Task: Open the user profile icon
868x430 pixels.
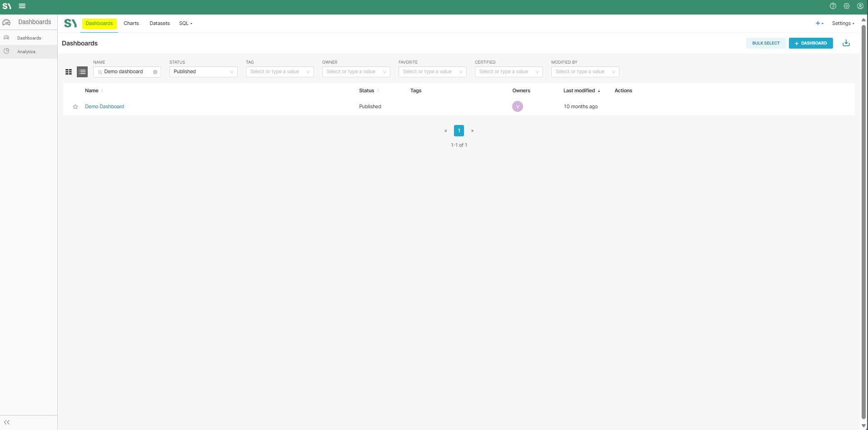Action: (x=860, y=6)
